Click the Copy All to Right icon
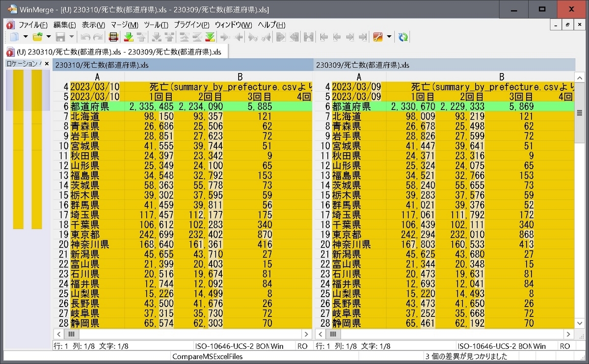 pyautogui.click(x=281, y=37)
